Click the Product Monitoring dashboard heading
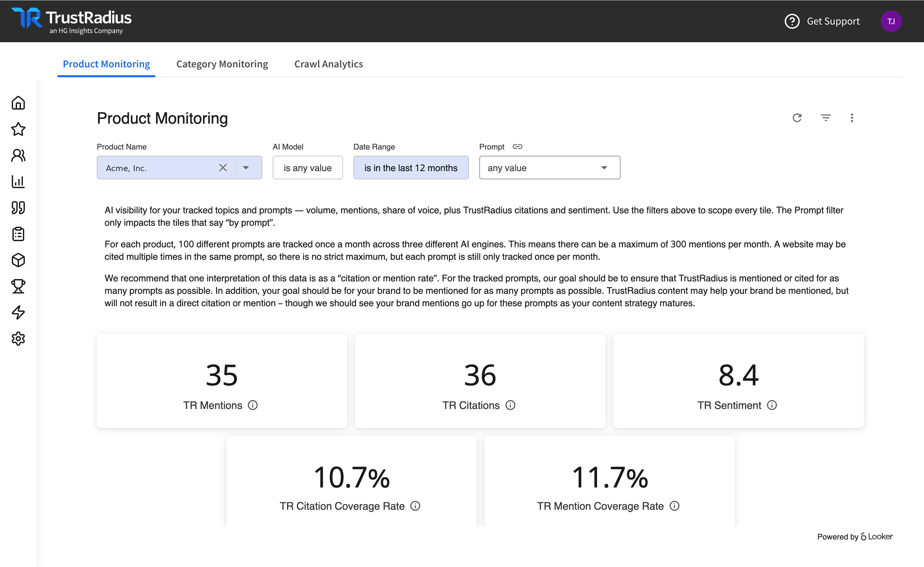This screenshot has width=924, height=567. (163, 118)
